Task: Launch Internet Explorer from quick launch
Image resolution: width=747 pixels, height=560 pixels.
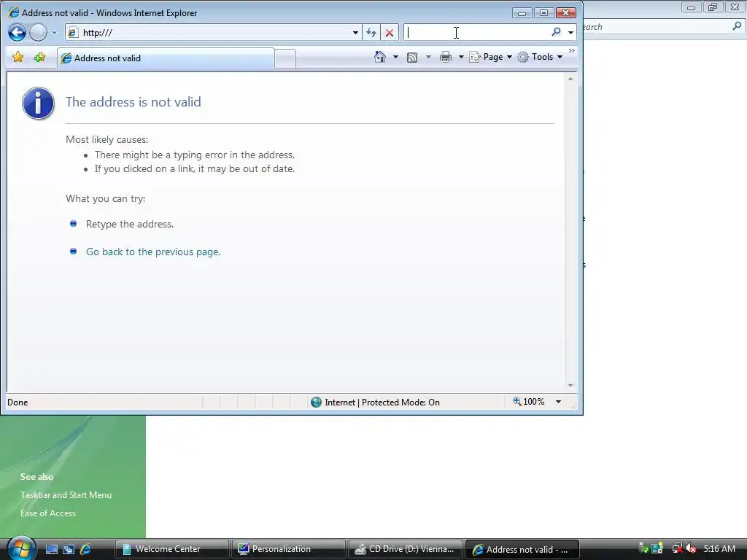Action: tap(86, 549)
